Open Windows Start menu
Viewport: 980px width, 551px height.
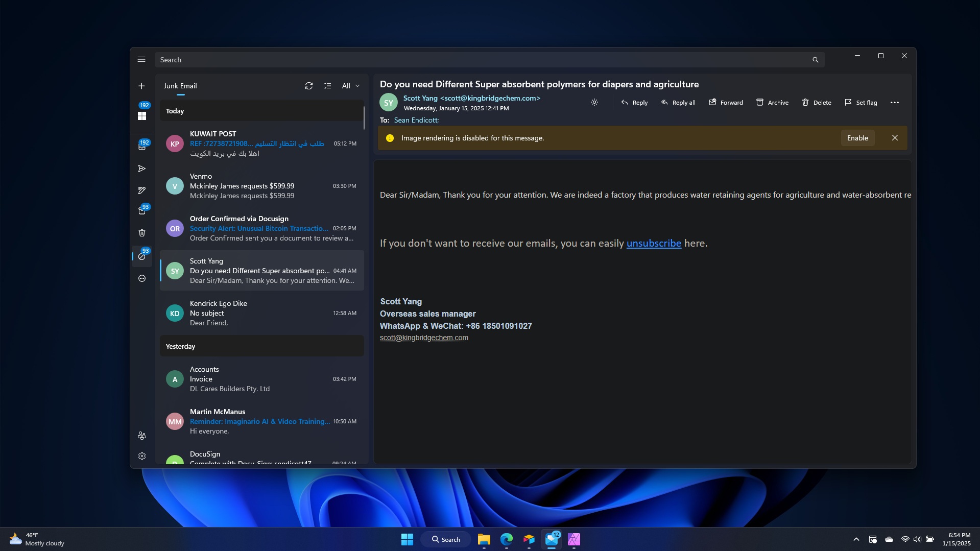pos(407,539)
